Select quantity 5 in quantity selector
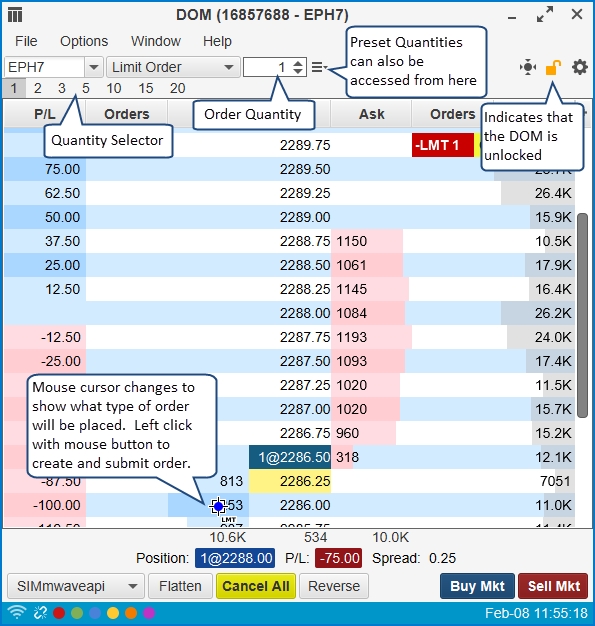 point(86,88)
